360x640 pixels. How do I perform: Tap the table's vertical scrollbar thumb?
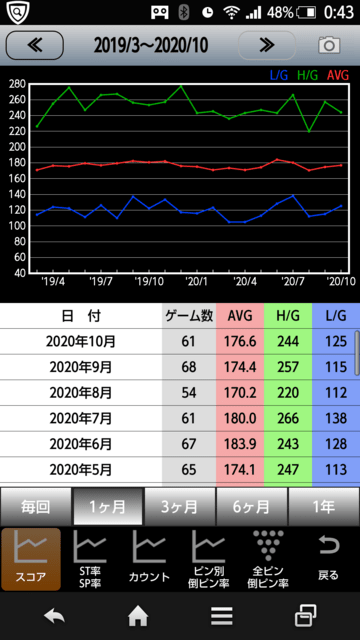coord(357,353)
